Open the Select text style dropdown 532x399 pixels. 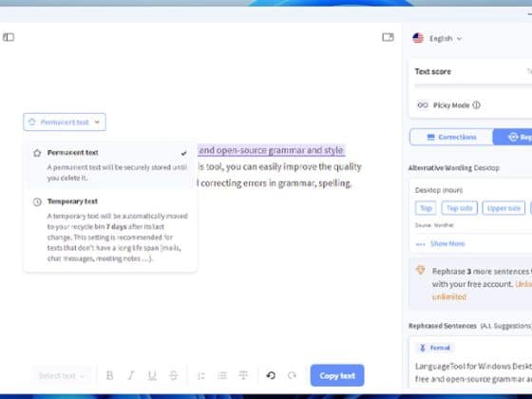62,375
